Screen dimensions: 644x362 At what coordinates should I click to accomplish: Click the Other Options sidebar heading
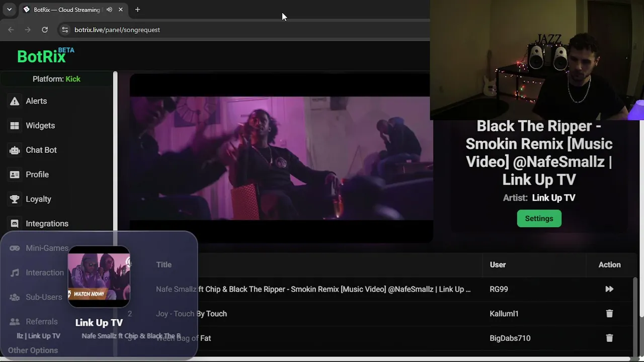33,350
